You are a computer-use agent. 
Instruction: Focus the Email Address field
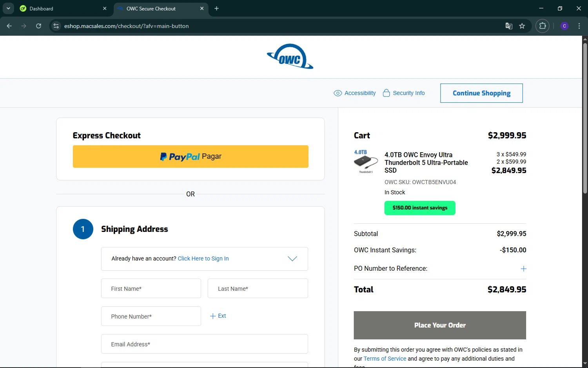click(205, 344)
